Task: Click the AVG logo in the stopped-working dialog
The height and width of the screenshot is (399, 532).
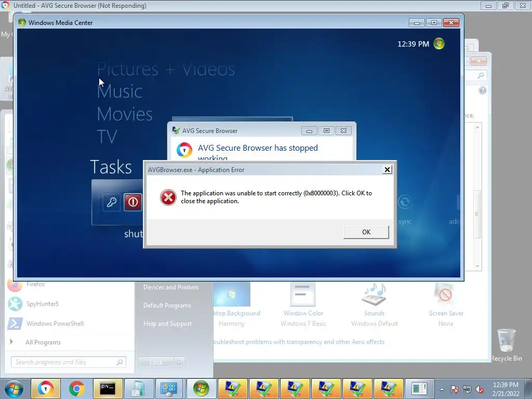Action: click(184, 150)
